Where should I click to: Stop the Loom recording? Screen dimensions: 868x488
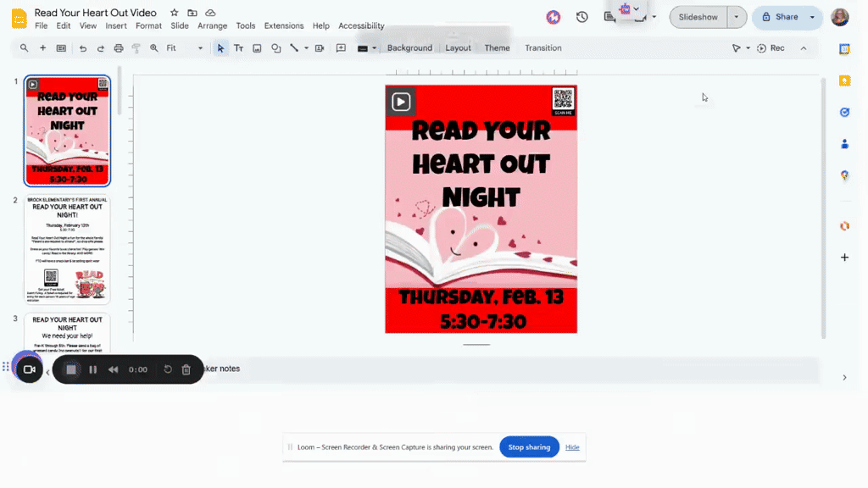tap(71, 369)
